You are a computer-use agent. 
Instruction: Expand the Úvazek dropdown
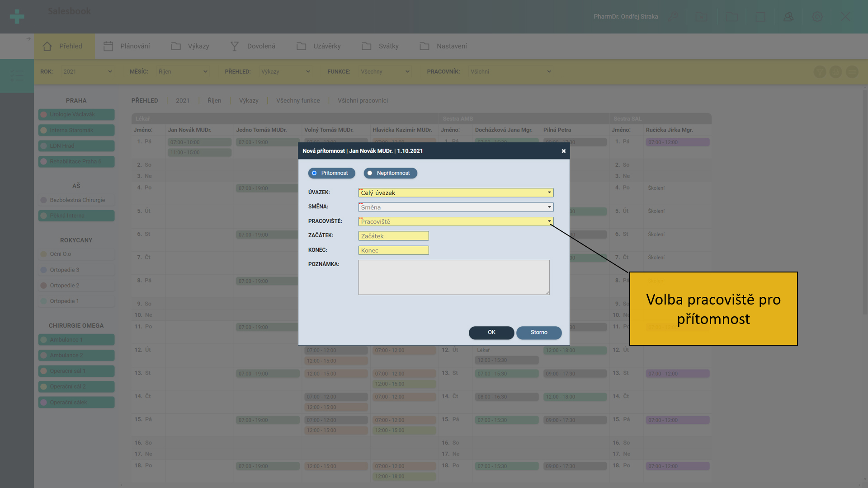click(455, 192)
